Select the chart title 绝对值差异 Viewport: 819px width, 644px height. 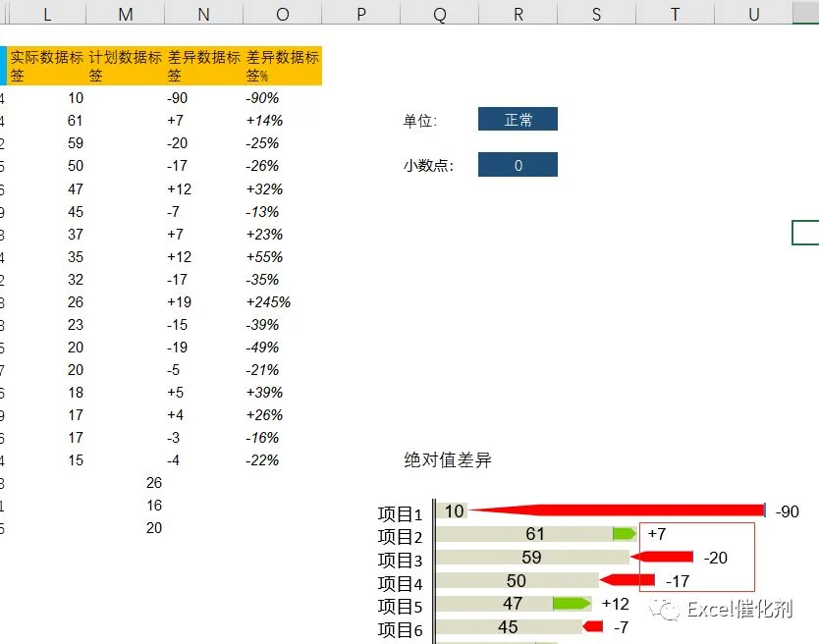[x=448, y=460]
